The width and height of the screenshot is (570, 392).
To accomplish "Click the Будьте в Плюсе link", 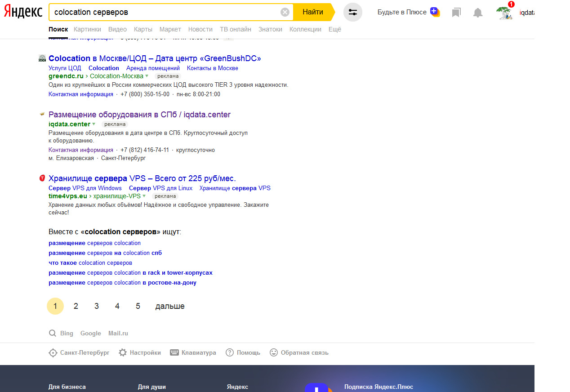I will click(402, 12).
